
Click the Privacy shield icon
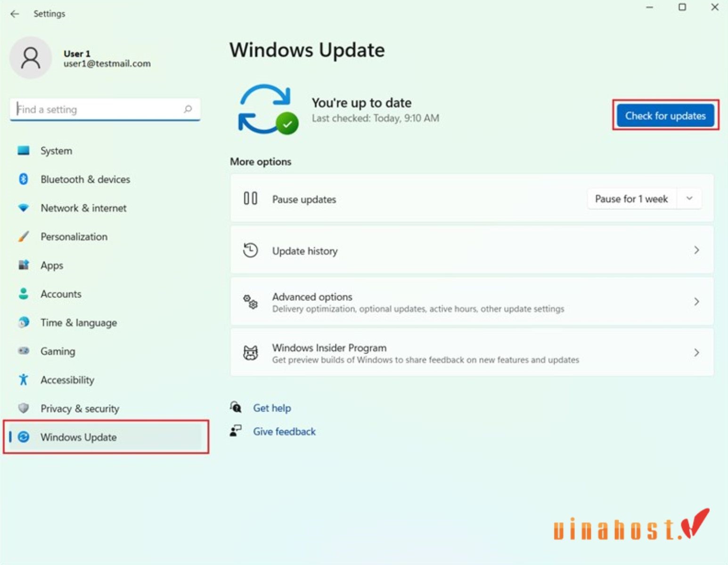point(24,408)
